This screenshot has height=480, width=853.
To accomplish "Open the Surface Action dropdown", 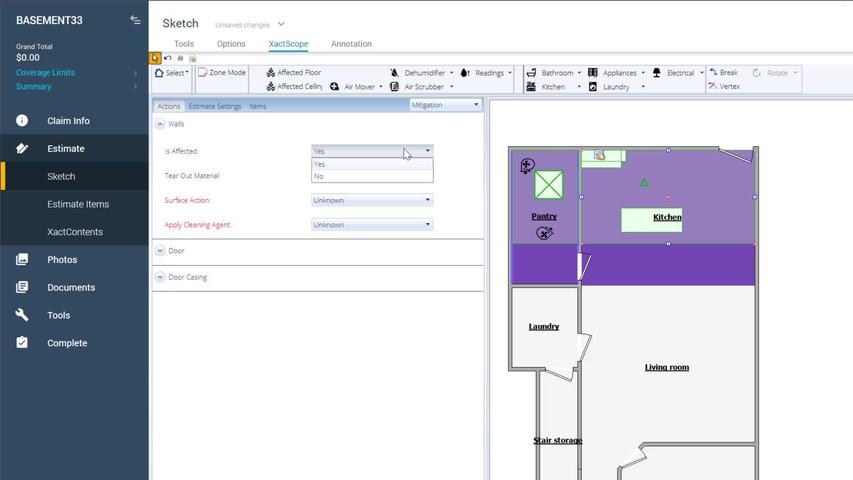I will (x=372, y=200).
